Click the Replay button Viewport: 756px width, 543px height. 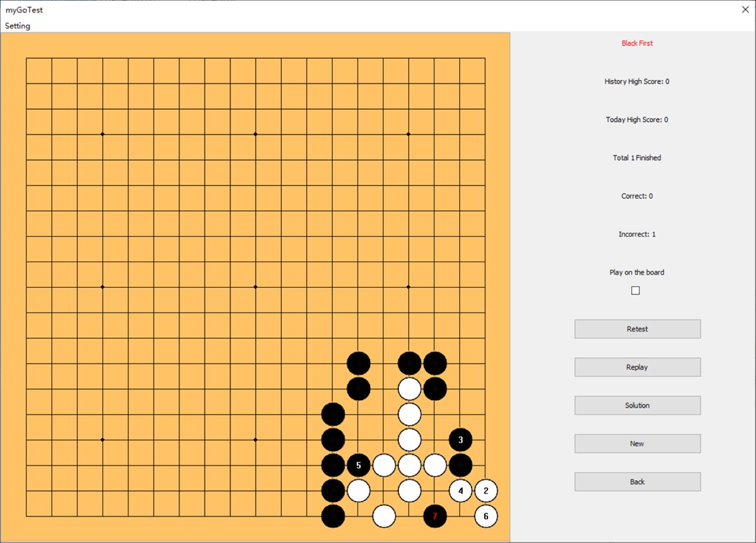637,366
